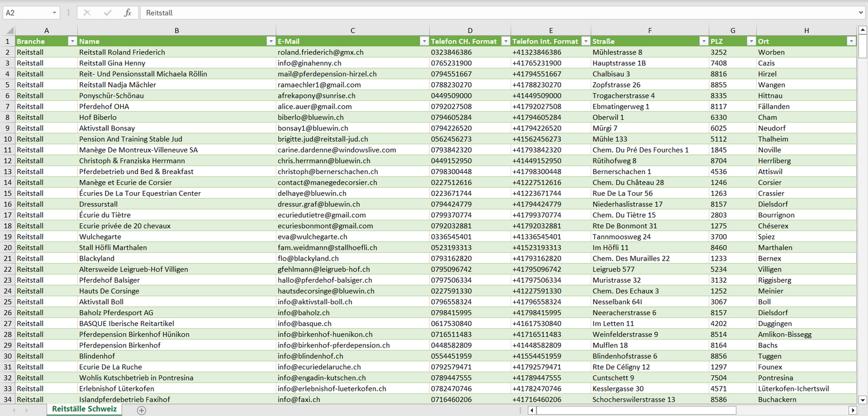The width and height of the screenshot is (868, 416).
Task: Click the Insert Function fx icon
Action: [x=127, y=13]
